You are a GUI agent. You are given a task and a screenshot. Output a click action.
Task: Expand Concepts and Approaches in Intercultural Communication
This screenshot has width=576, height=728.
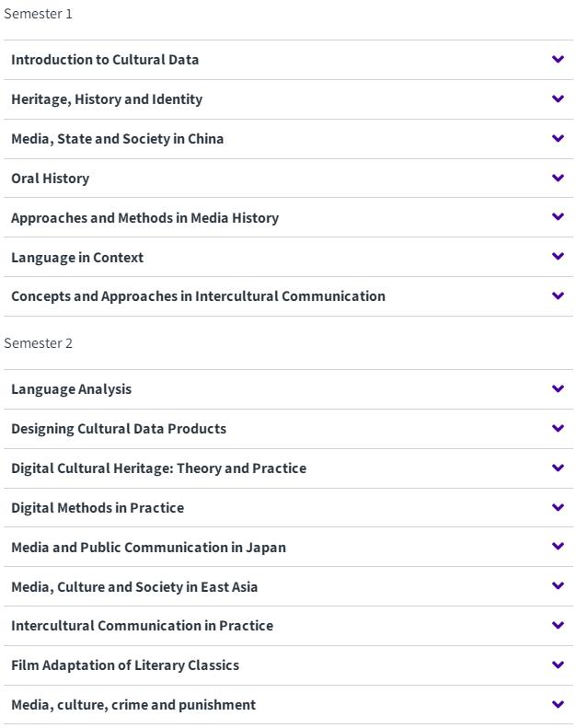click(288, 296)
